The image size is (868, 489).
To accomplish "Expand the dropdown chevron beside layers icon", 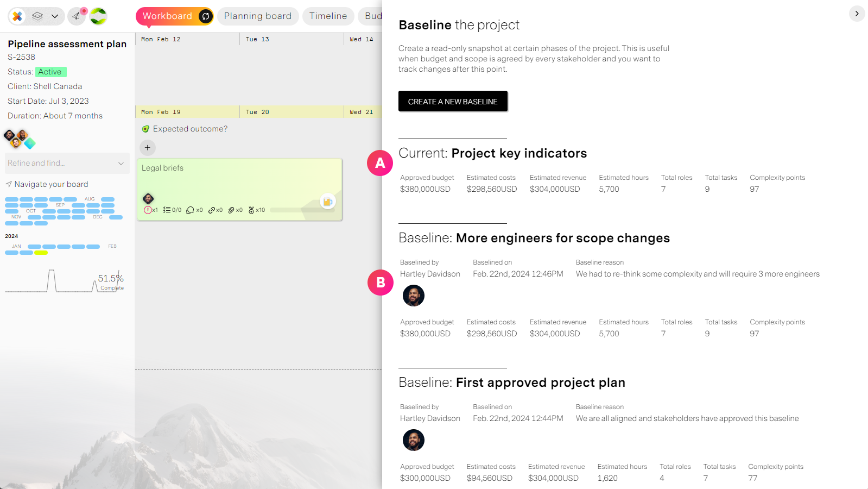I will pyautogui.click(x=55, y=16).
